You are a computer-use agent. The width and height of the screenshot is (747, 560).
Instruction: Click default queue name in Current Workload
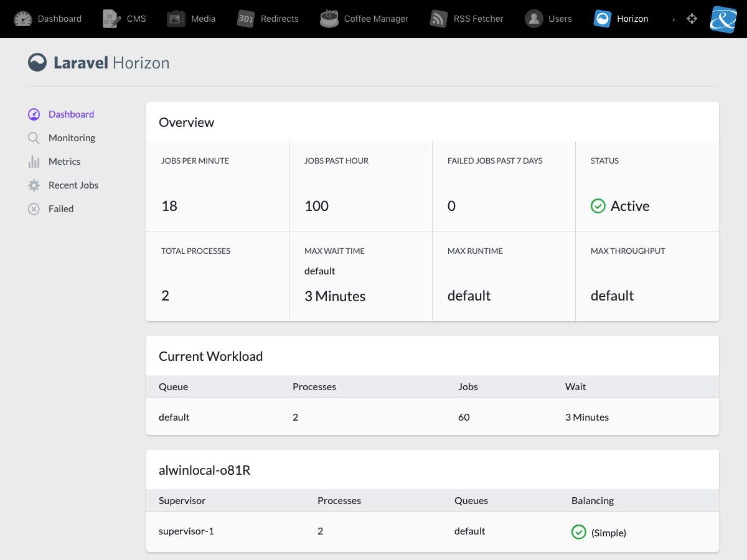click(x=174, y=418)
